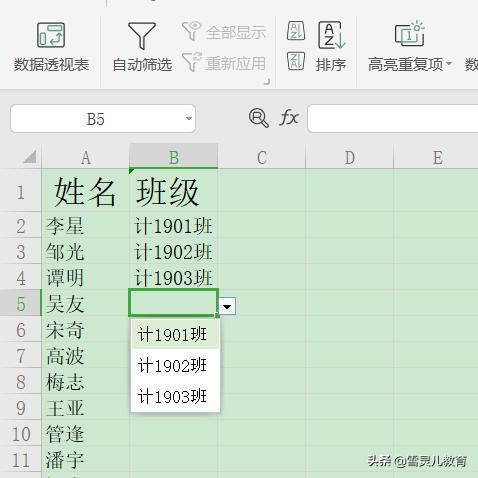Sort ascending with the A-Z icon
The image size is (478, 478).
296,31
